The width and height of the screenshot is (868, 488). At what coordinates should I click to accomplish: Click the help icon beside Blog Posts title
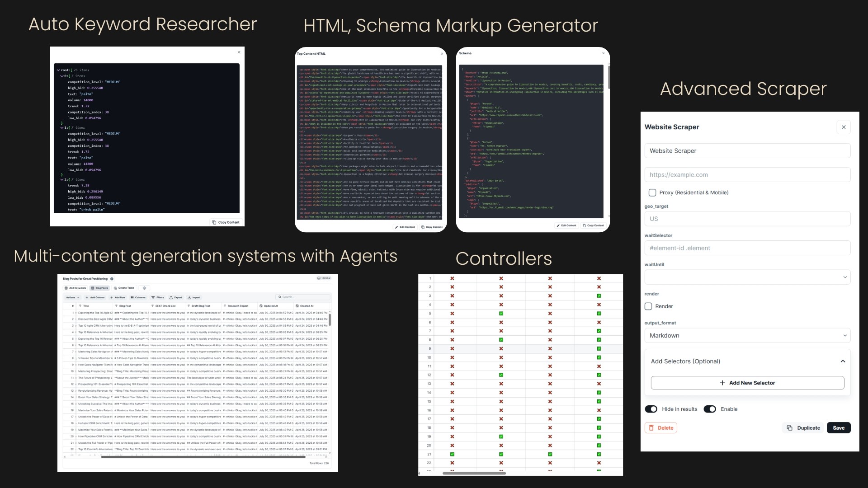coord(112,279)
